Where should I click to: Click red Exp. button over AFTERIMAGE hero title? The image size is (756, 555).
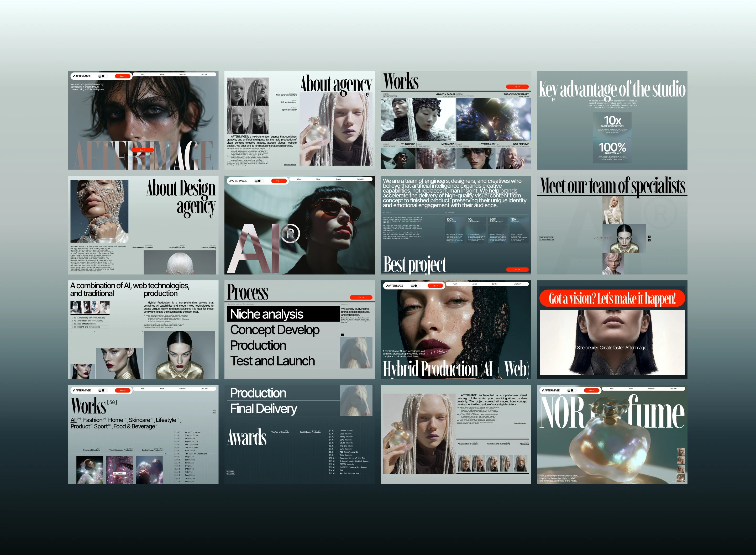click(142, 150)
